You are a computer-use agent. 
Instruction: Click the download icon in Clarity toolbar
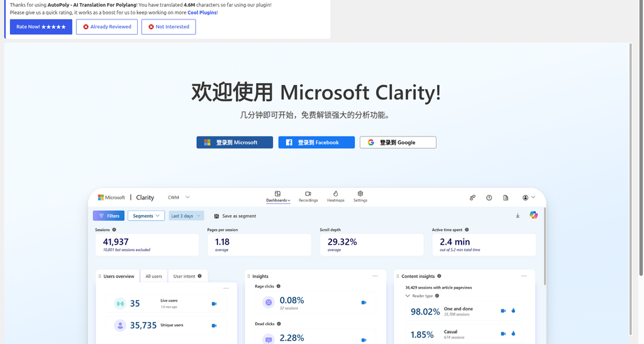[x=518, y=216]
